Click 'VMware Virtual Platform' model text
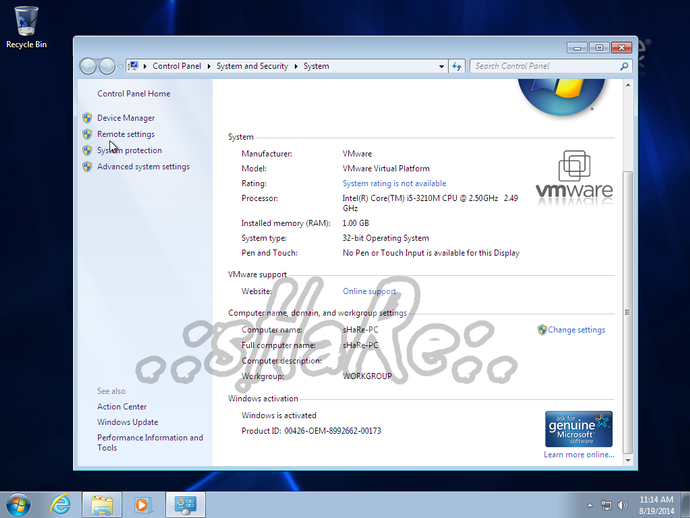The height and width of the screenshot is (518, 690). coord(386,169)
